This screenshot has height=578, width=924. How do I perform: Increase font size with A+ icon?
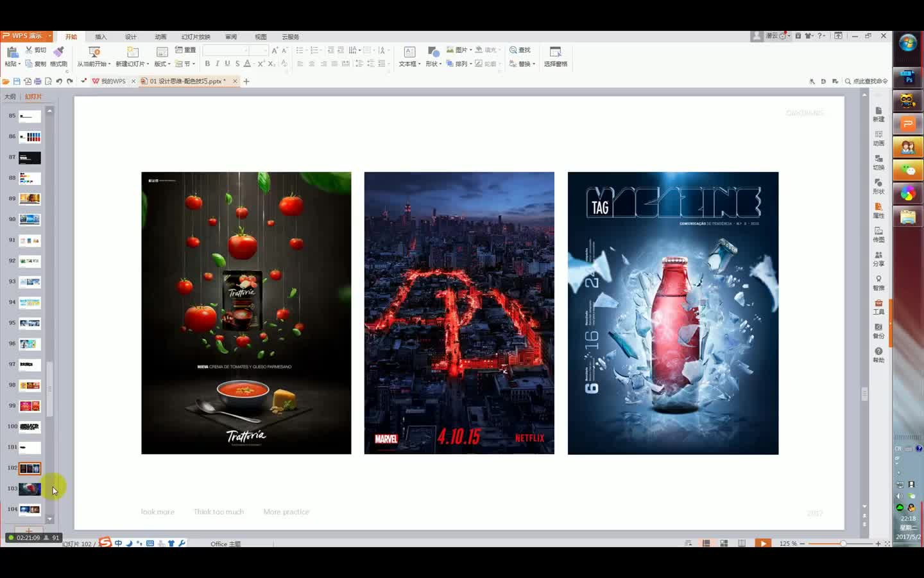click(x=275, y=50)
